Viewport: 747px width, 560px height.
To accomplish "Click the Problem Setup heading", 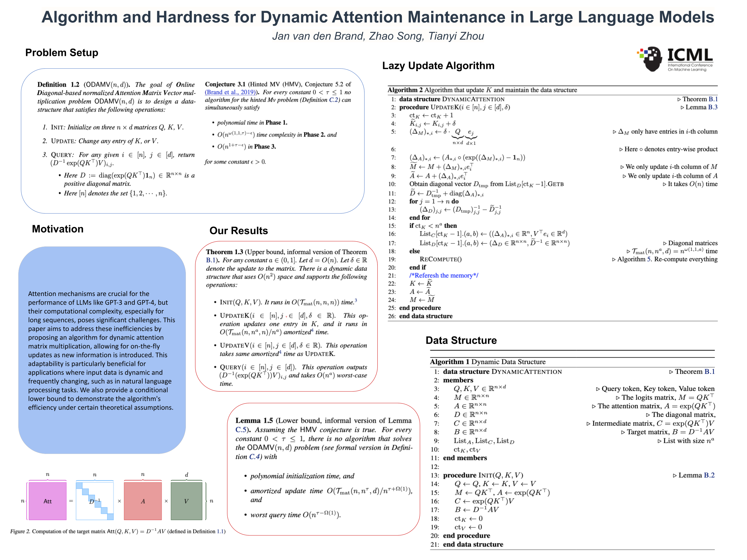I will 62,53.
